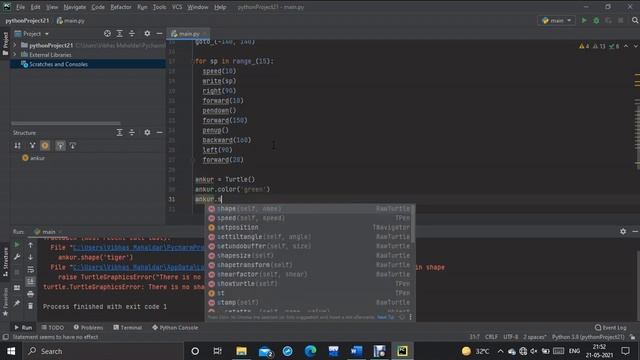Open the File menu

20,7
